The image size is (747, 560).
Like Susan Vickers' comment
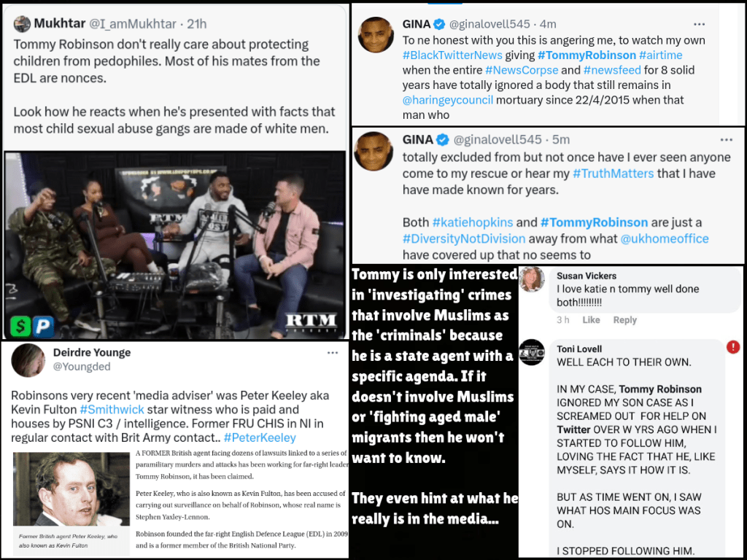pos(591,320)
